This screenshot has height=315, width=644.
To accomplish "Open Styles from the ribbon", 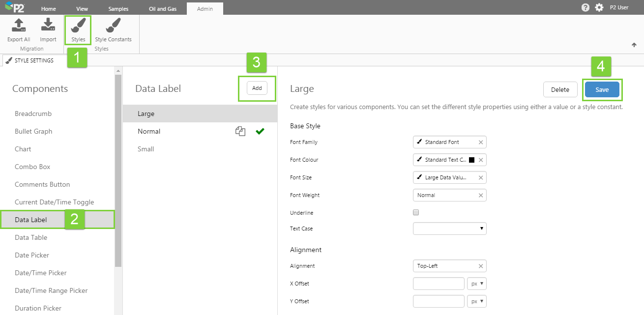I will point(78,26).
